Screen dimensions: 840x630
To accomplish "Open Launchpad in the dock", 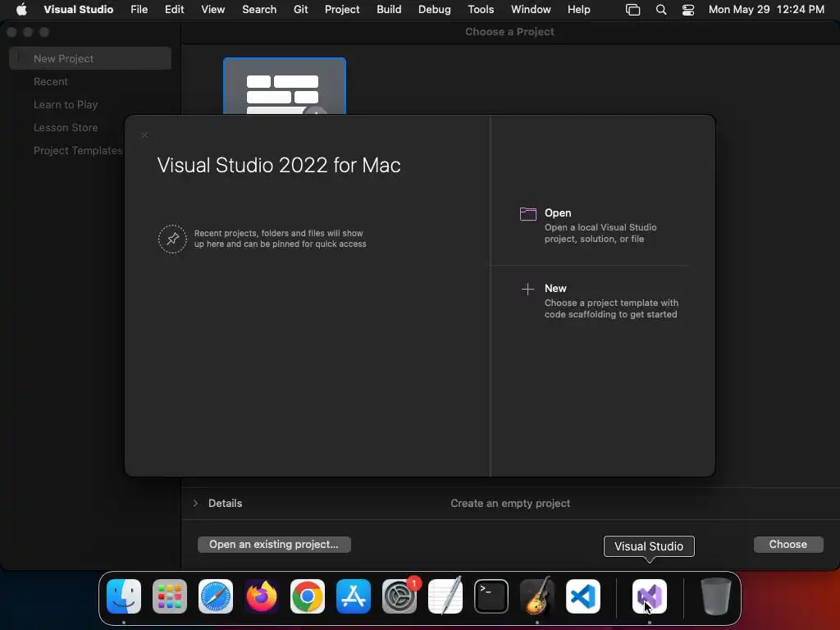I will (170, 596).
